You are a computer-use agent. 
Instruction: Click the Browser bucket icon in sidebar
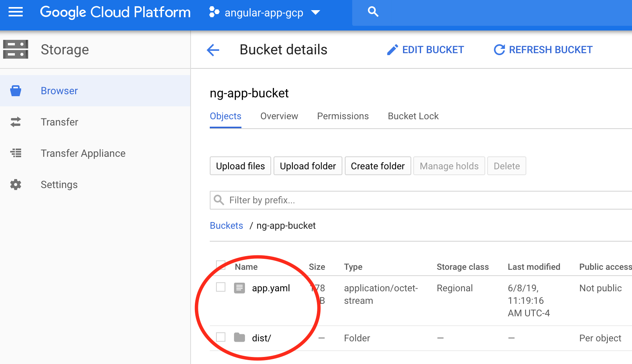16,91
